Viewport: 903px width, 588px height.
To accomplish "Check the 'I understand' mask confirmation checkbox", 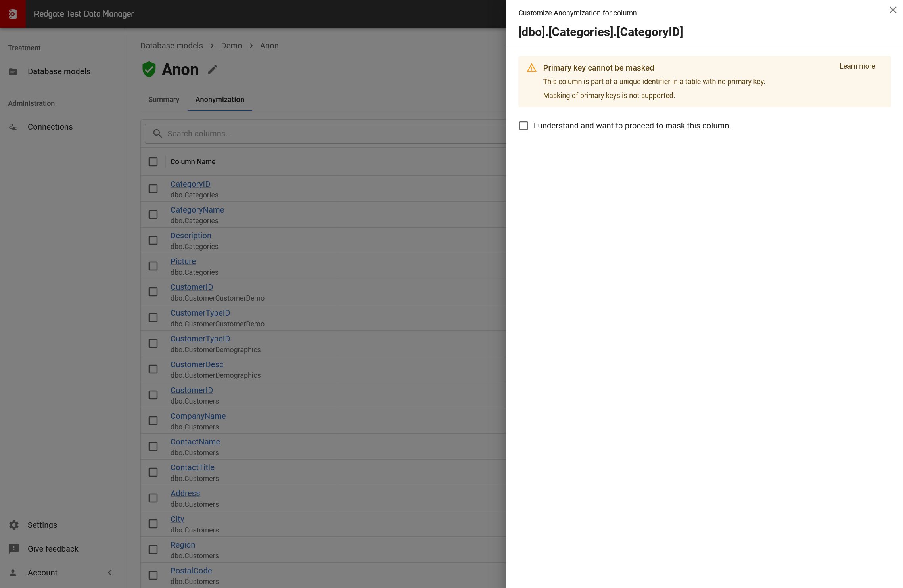I will (523, 126).
